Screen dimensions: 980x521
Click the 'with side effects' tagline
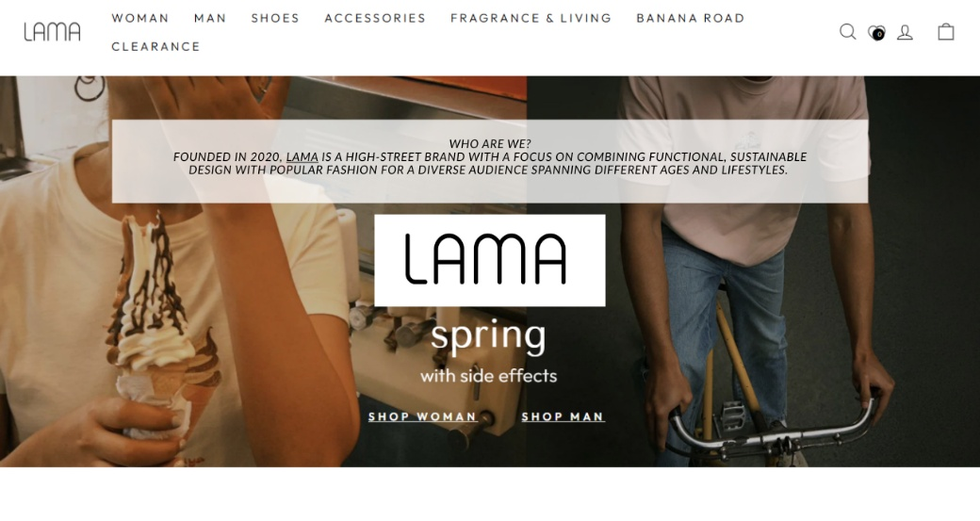tap(488, 376)
